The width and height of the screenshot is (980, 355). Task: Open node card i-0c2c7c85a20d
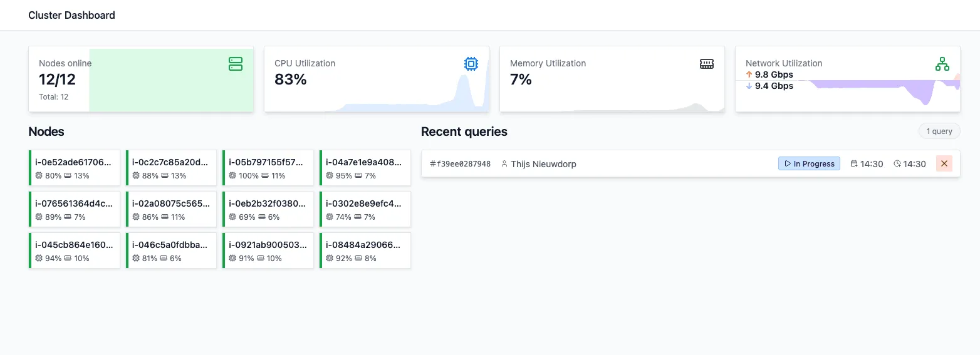click(x=171, y=168)
